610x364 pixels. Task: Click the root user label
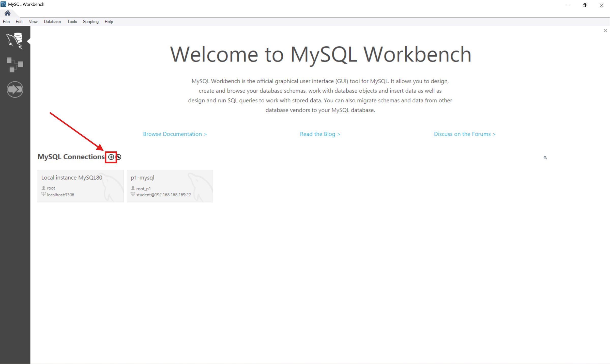tap(51, 188)
